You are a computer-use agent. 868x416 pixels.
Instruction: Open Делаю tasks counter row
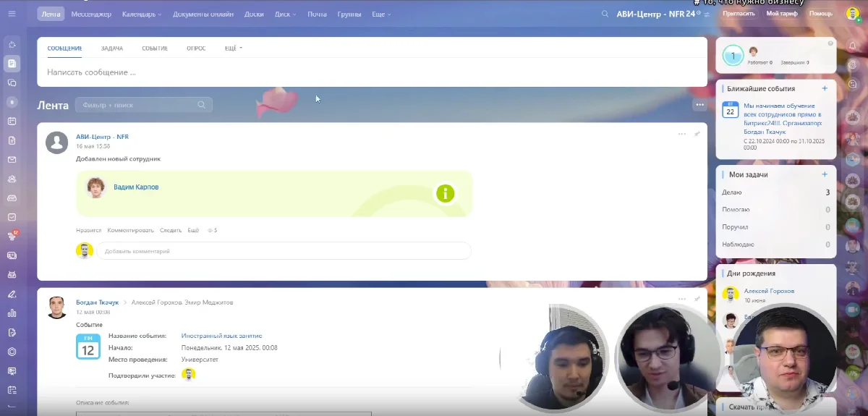pyautogui.click(x=775, y=192)
